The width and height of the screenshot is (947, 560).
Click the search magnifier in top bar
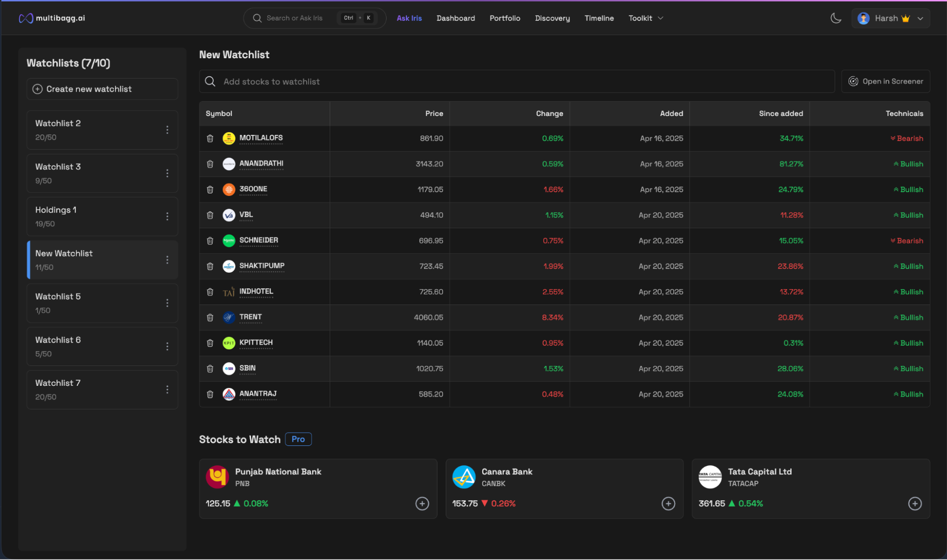[257, 18]
